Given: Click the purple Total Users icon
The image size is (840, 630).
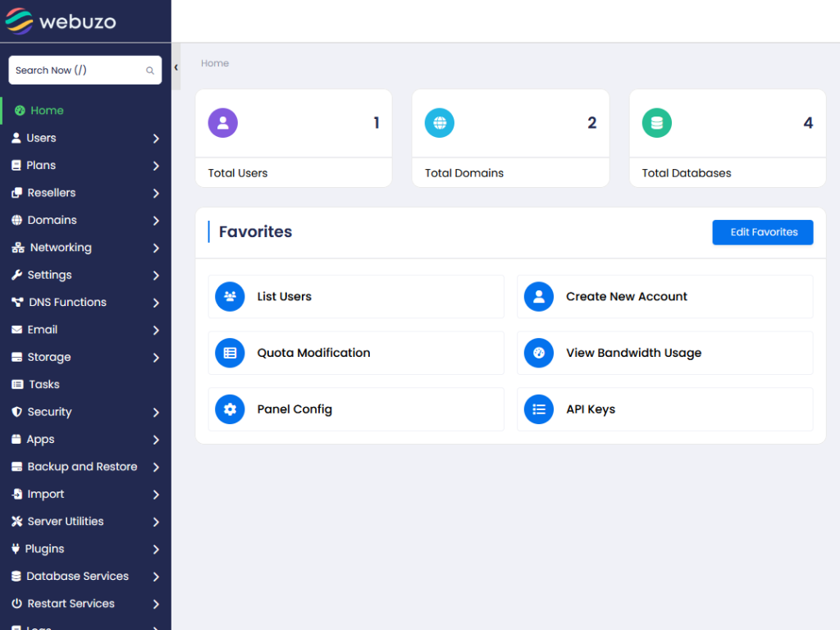Looking at the screenshot, I should tap(222, 122).
